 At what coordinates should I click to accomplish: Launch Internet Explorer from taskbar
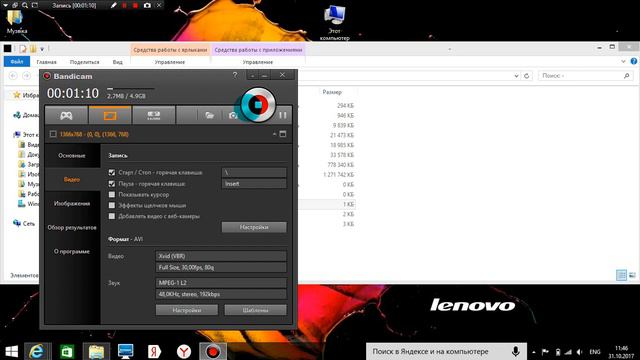[x=37, y=351]
